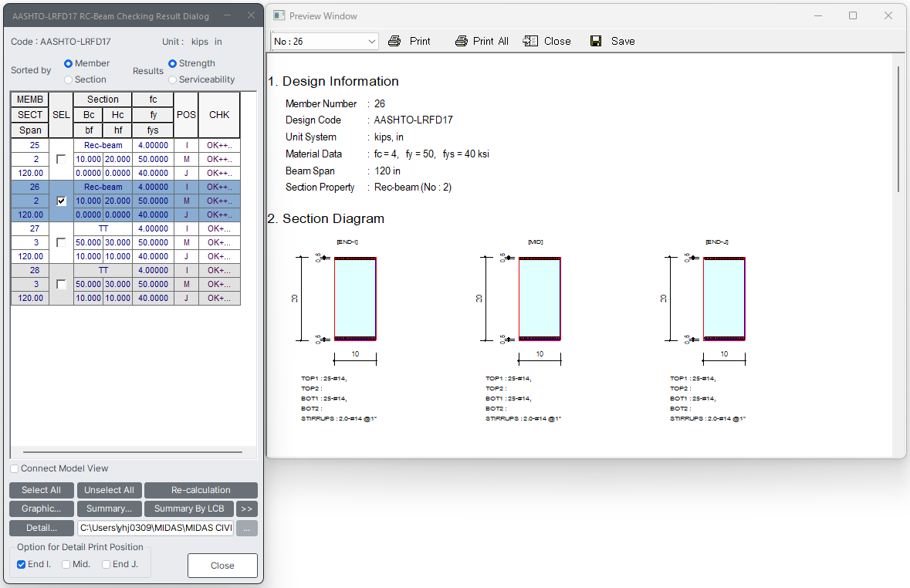Click the Save floppy disk icon
This screenshot has width=910, height=588.
coord(596,41)
